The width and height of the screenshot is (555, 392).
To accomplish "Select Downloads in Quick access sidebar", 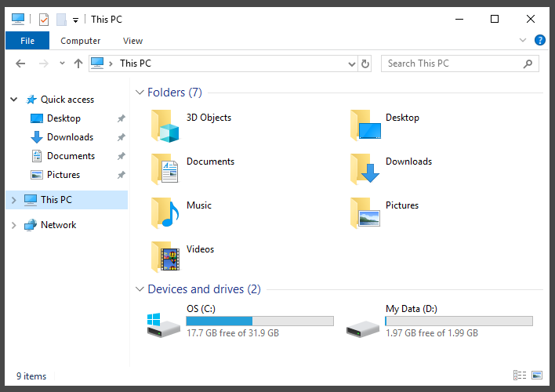I will click(70, 137).
